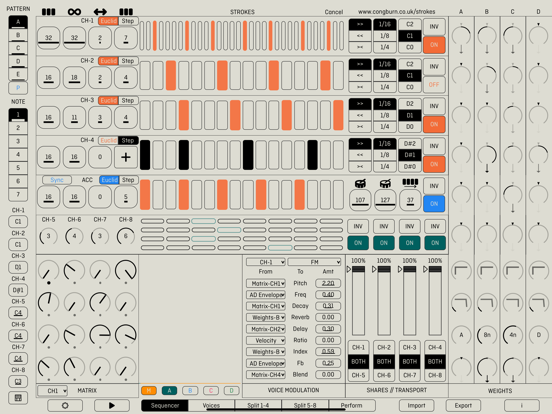Click the first black step in CH-4 row
Viewport: 552px width, 414px height.
[145, 155]
